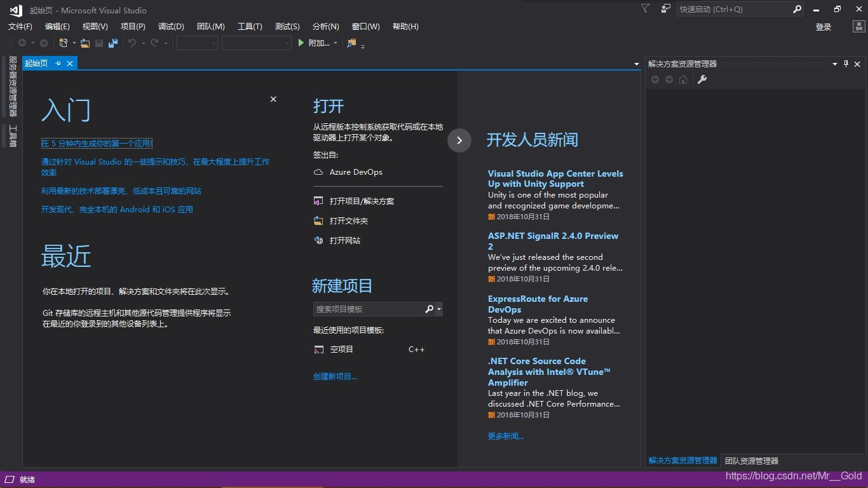Open the Undo history dropdown arrow
The image size is (868, 488).
(143, 43)
